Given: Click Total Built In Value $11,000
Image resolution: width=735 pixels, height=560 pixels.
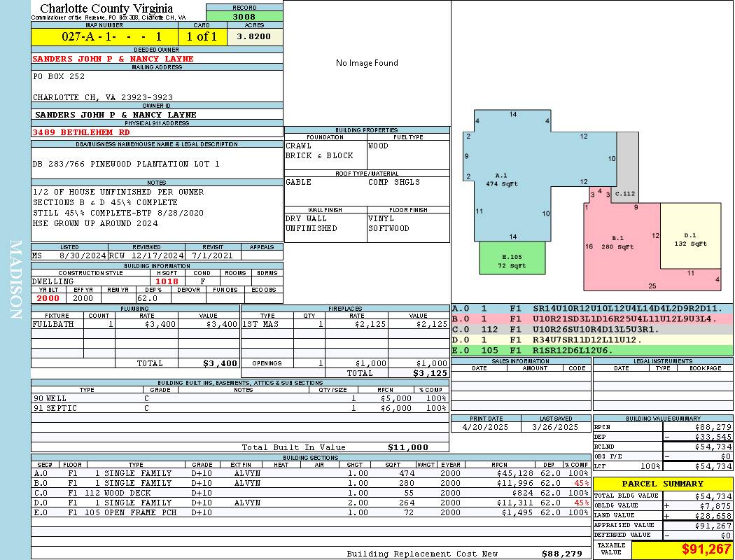Looking at the screenshot, I should point(408,447).
